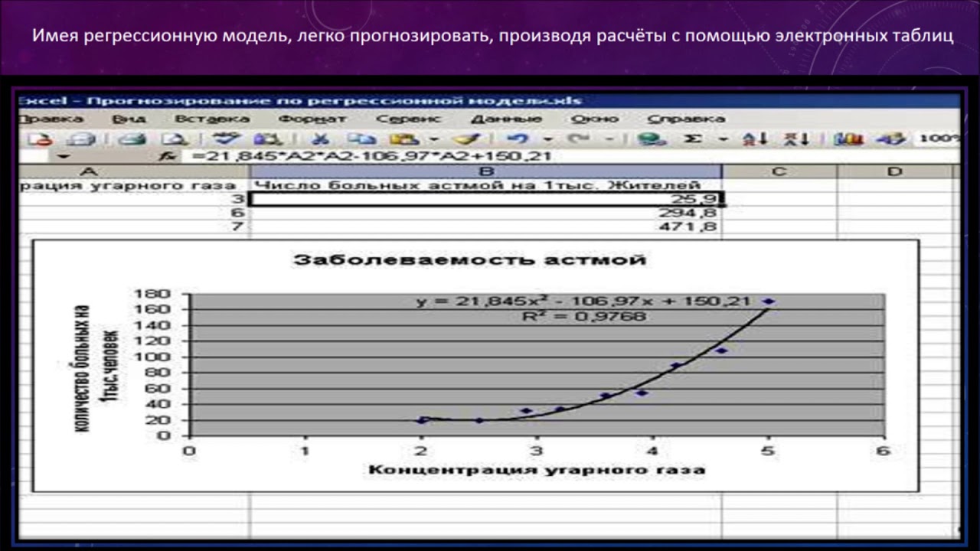
Task: Sort ascending with the A-Z icon
Action: (x=755, y=139)
